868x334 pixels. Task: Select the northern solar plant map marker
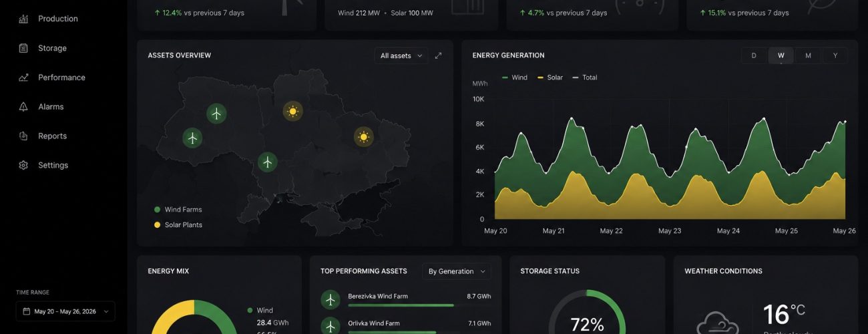(292, 111)
